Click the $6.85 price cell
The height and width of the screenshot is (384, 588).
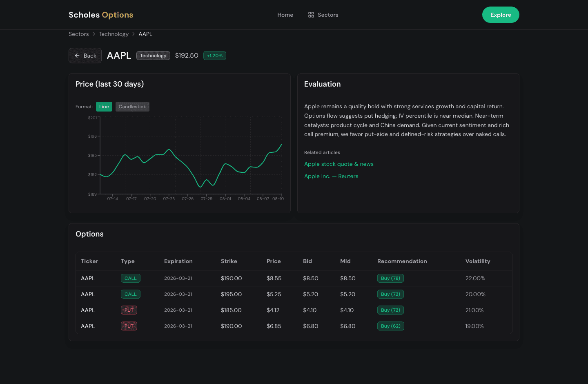click(274, 326)
